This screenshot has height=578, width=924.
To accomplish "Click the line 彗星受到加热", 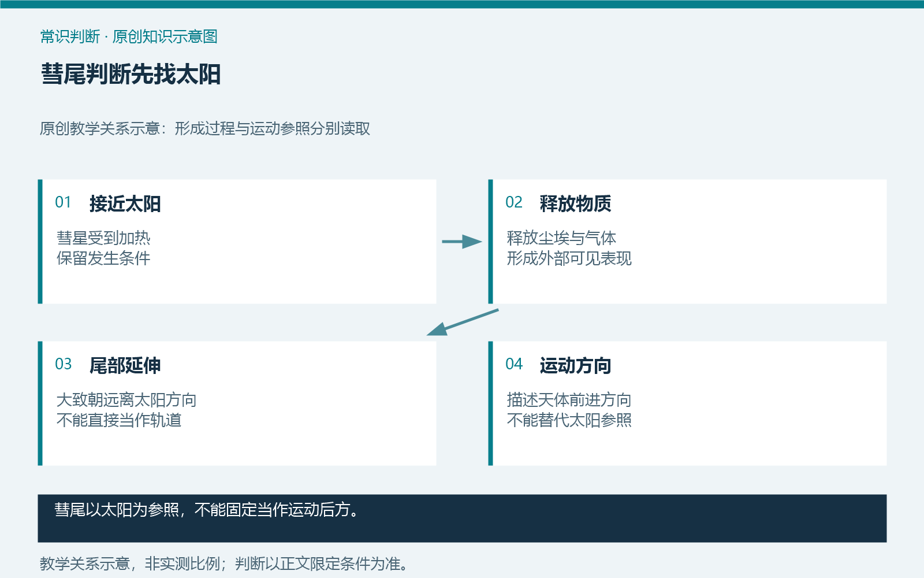I will (103, 238).
